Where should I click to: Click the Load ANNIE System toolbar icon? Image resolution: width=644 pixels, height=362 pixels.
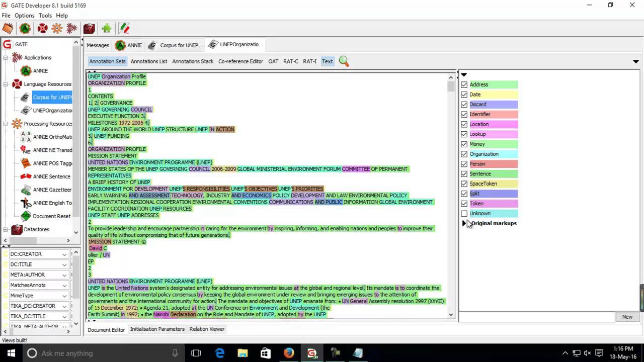tap(25, 29)
